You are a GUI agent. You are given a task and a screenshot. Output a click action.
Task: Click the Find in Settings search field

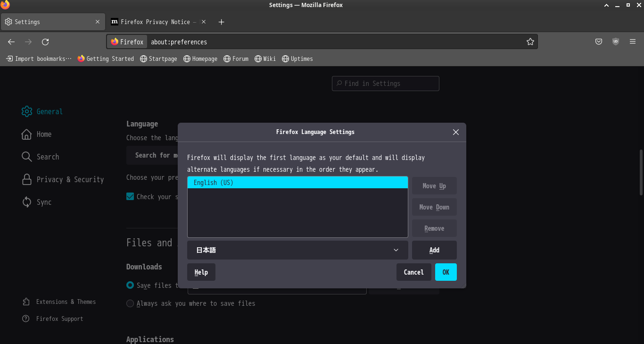pyautogui.click(x=386, y=84)
